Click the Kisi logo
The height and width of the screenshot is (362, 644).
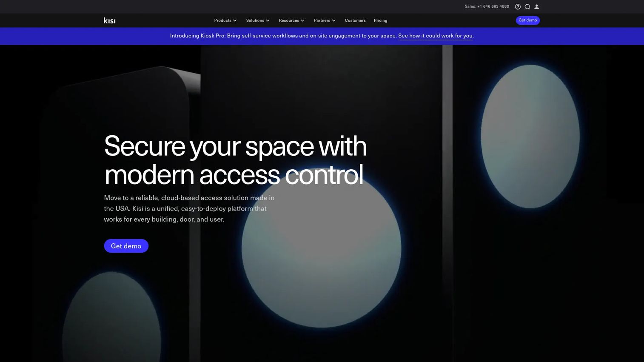point(109,20)
